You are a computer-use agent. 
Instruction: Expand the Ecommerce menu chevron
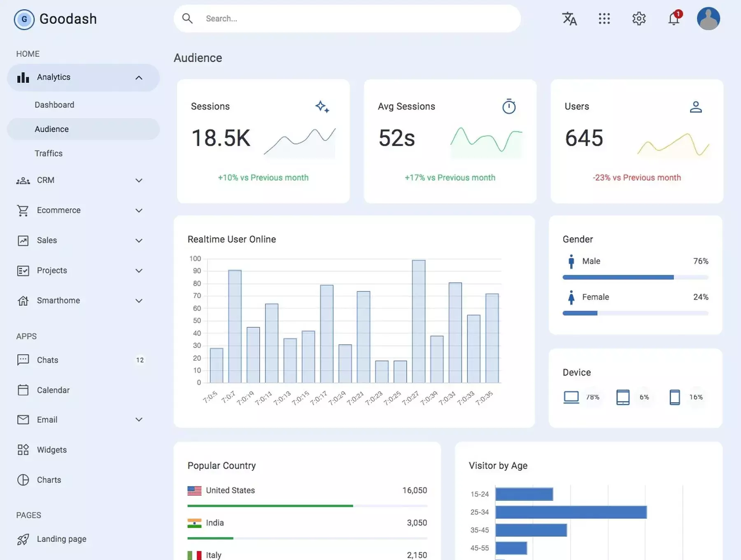pos(139,210)
